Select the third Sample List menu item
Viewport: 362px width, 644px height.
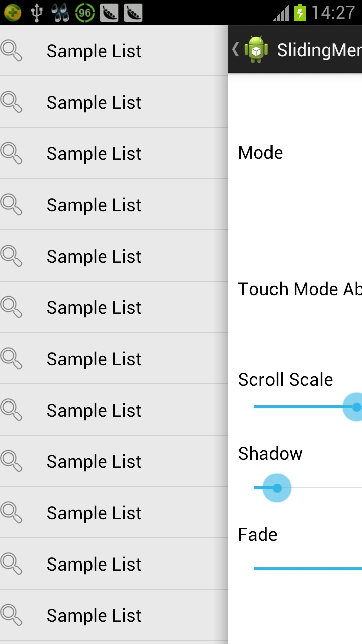coord(94,153)
